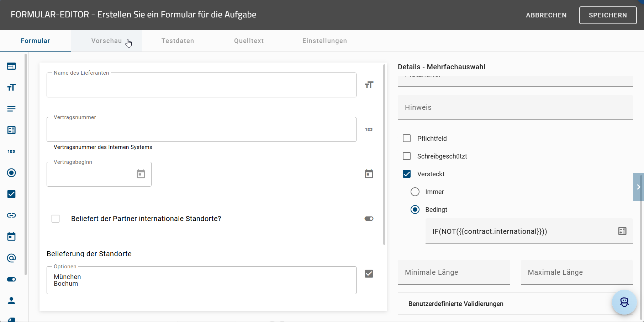This screenshot has height=322, width=644.
Task: Select the radio button element in the sidebar
Action: [11, 173]
